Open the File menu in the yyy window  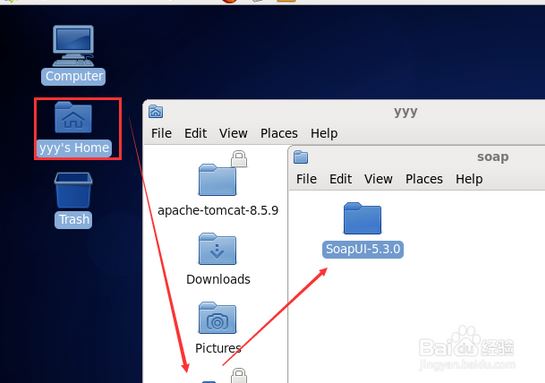[161, 133]
